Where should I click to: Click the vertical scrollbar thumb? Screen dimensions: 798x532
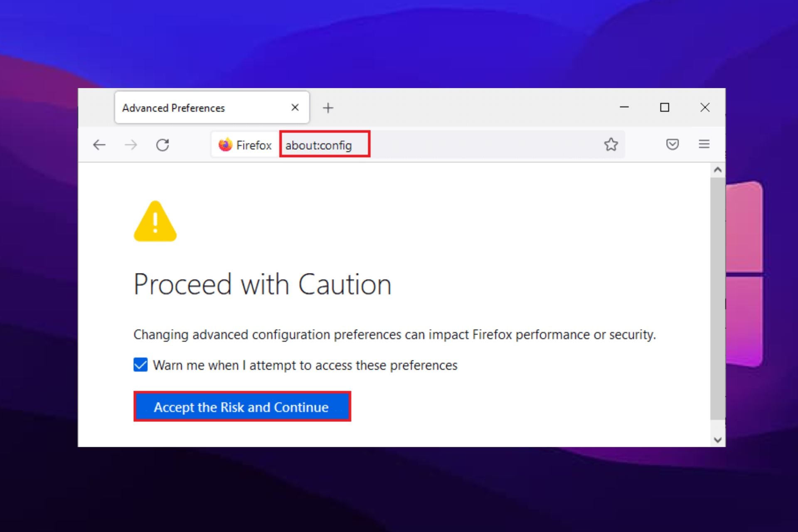[718, 298]
